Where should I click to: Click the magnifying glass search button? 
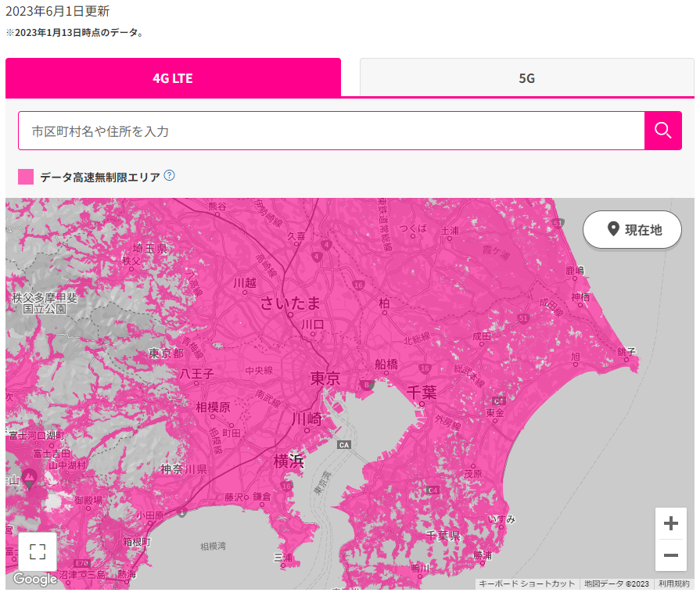click(663, 131)
